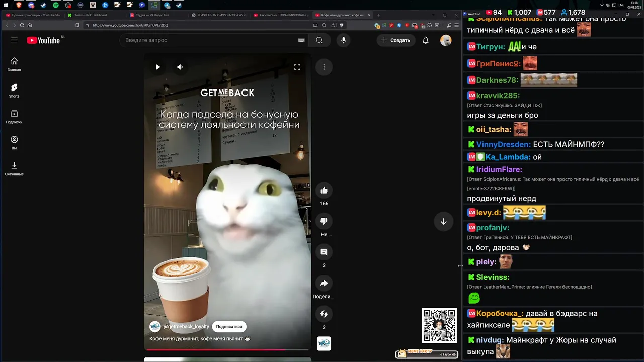Switch to Stream - Kick Dashboard tab
Image resolution: width=644 pixels, height=362 pixels.
[x=95, y=15]
